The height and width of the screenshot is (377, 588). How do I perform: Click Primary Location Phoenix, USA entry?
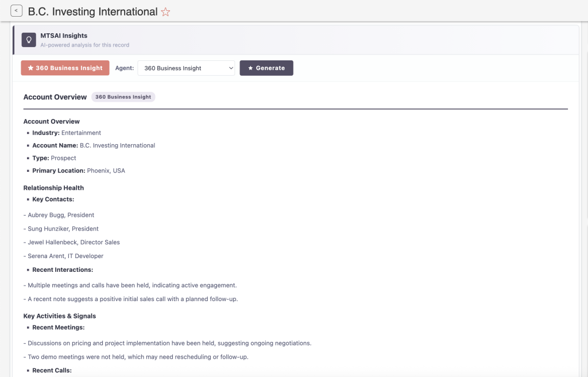coord(78,171)
